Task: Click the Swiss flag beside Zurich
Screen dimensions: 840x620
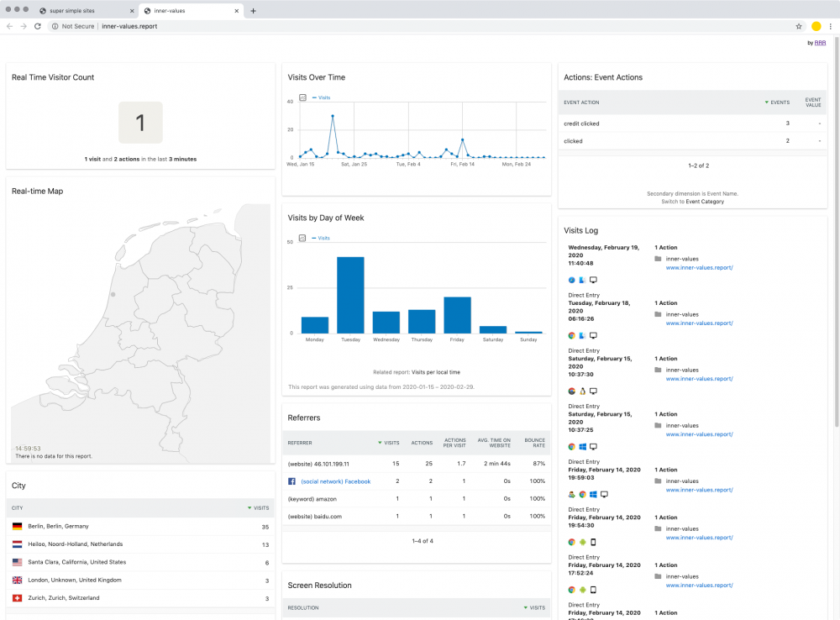Action: point(17,598)
